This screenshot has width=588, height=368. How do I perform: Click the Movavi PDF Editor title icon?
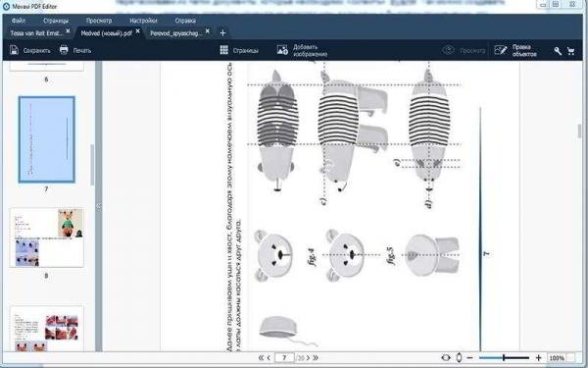(x=6, y=7)
